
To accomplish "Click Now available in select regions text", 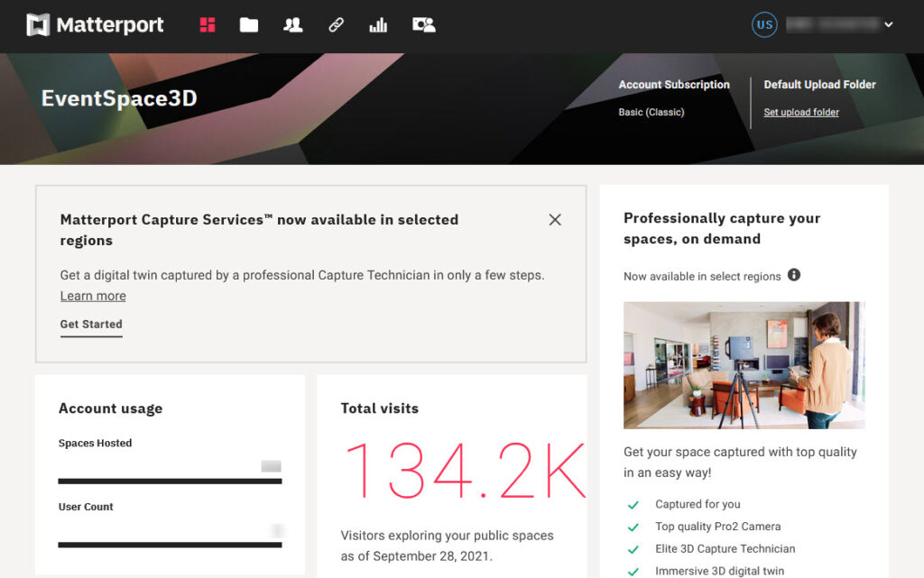I will pyautogui.click(x=702, y=277).
